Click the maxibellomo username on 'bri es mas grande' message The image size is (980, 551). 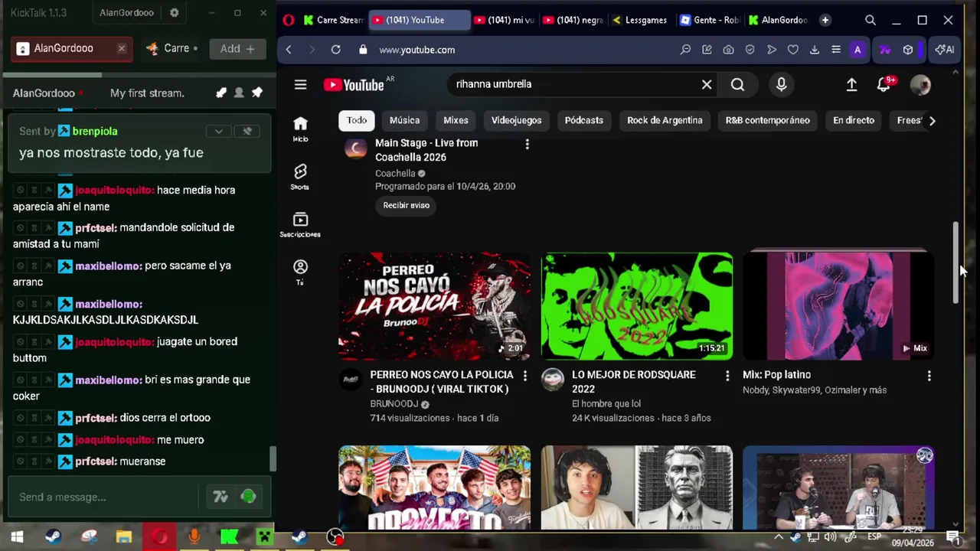(109, 380)
